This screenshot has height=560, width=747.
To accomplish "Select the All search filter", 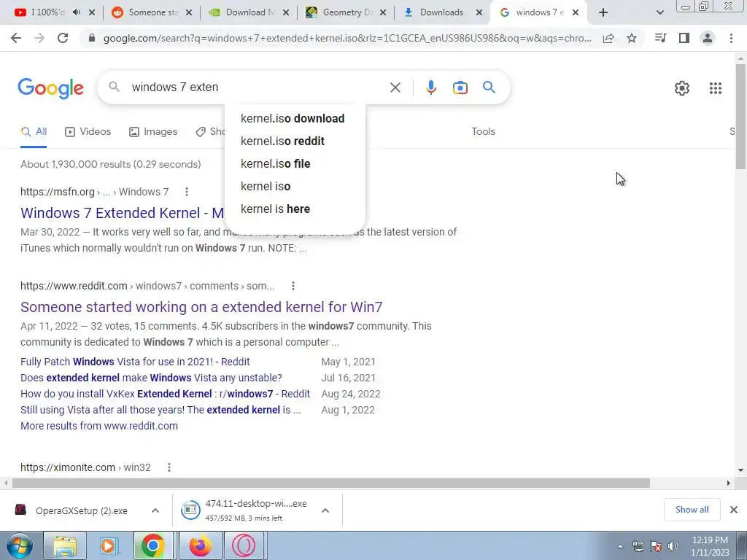I will pyautogui.click(x=34, y=132).
